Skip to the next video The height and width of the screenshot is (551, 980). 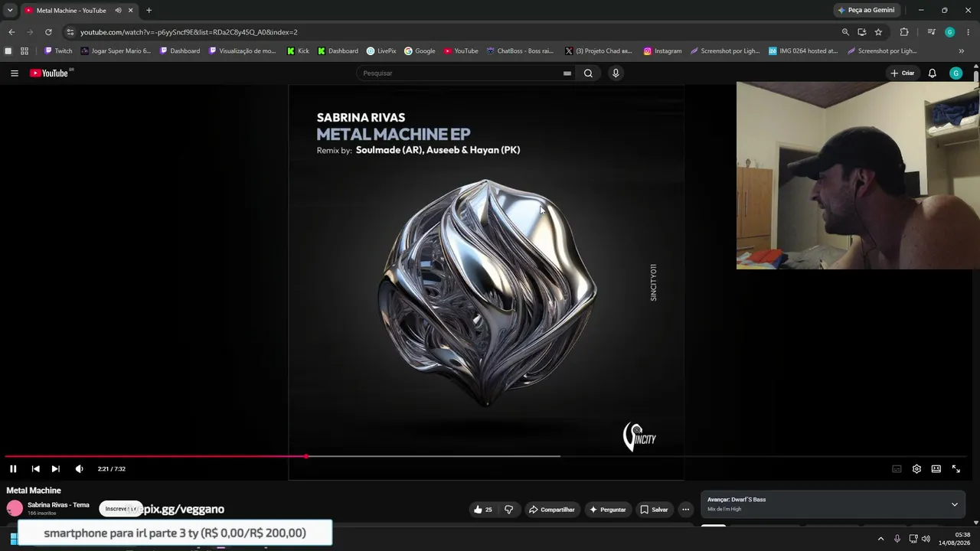pyautogui.click(x=55, y=469)
